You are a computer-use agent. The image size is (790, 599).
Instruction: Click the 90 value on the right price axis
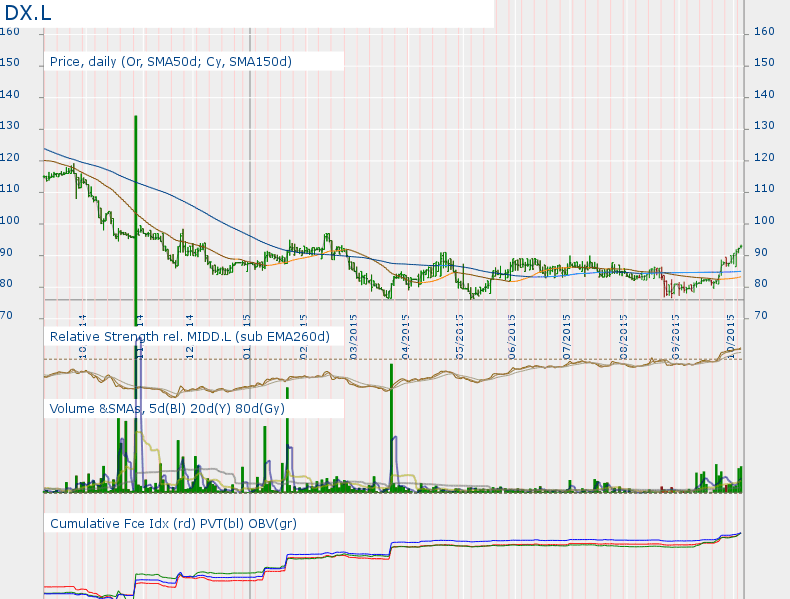(761, 252)
